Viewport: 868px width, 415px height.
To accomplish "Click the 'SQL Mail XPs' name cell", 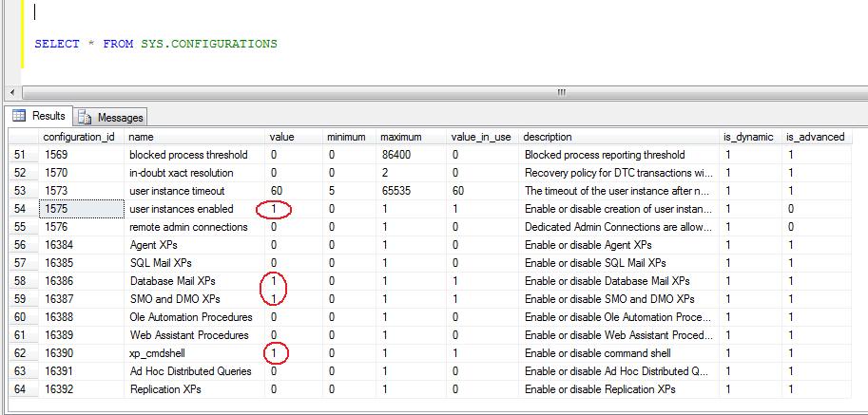I will coord(196,263).
